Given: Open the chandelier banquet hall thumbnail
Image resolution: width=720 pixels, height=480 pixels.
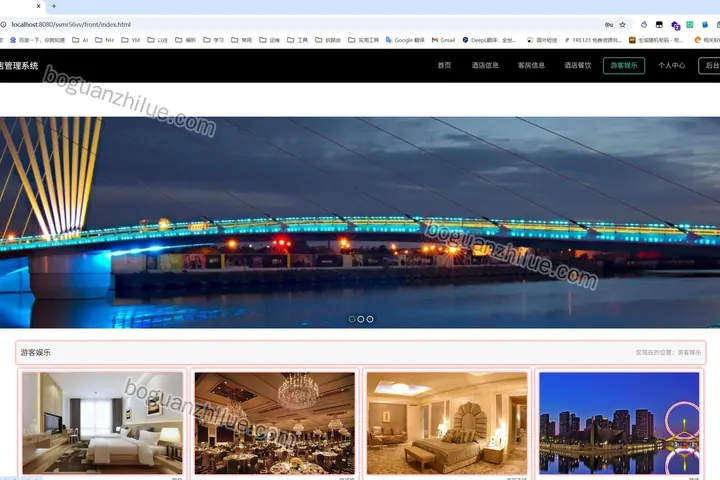Looking at the screenshot, I should click(x=275, y=423).
